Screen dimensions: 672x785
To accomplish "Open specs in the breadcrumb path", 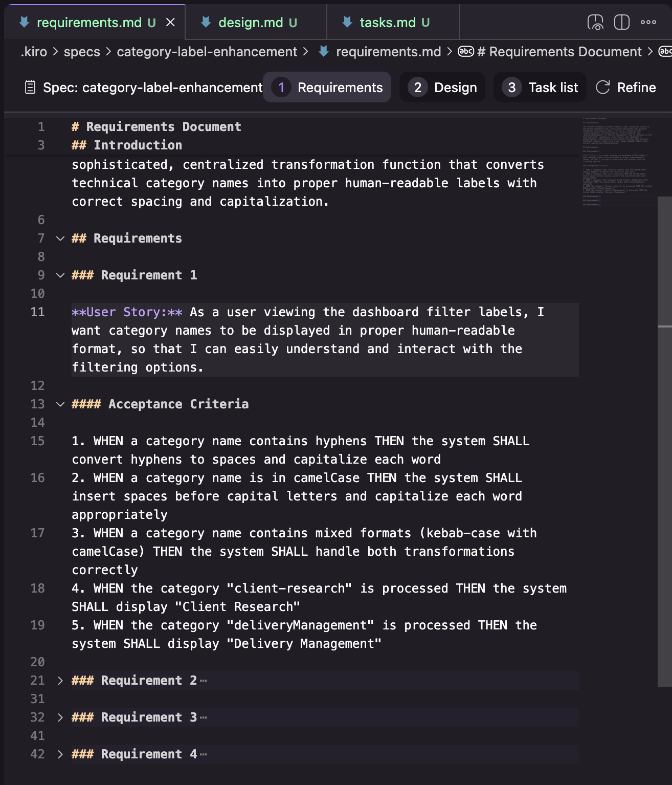I will [x=82, y=52].
